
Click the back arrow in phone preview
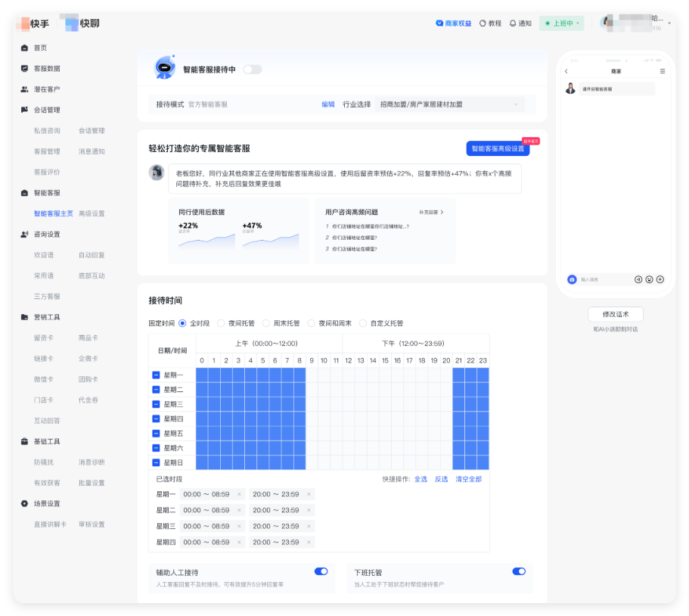coord(566,71)
